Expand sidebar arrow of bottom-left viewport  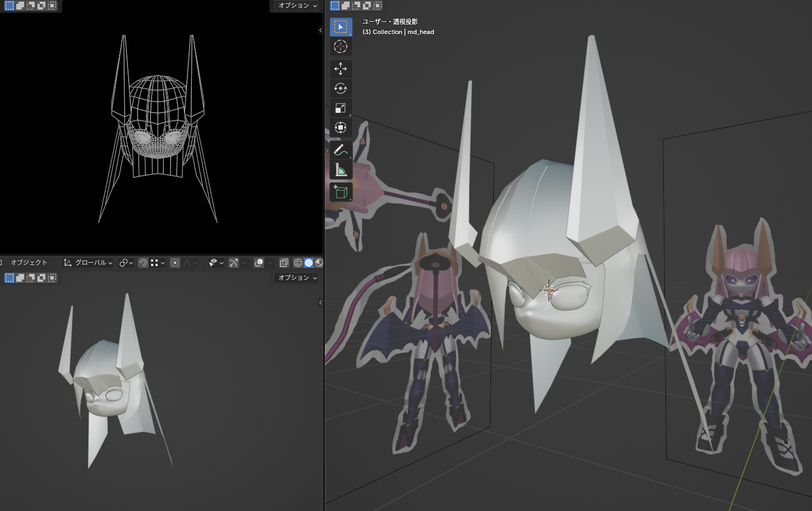point(320,302)
